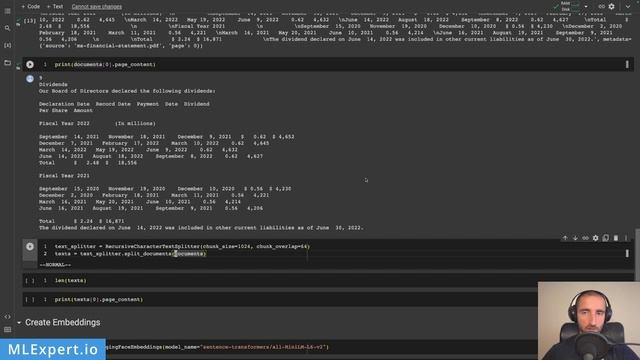Click the 'Total $ 2.24 $ 16,871' line

click(82, 221)
